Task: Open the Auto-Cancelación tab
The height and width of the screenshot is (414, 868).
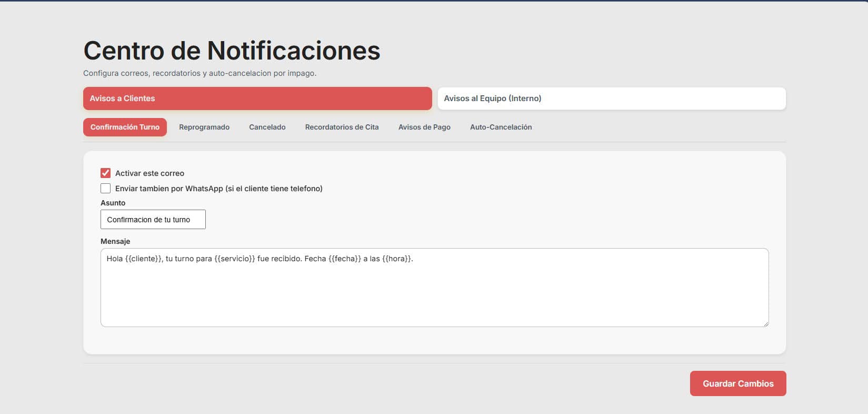Action: [501, 127]
